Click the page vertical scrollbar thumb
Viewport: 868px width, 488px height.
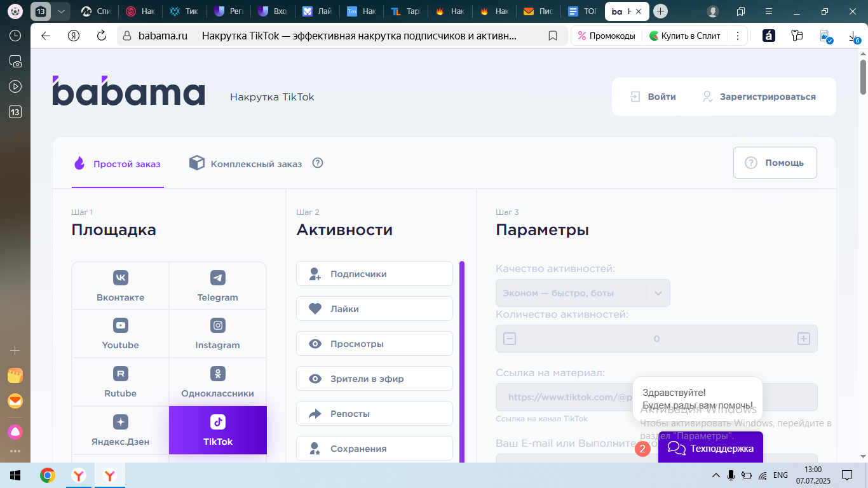tap(863, 76)
